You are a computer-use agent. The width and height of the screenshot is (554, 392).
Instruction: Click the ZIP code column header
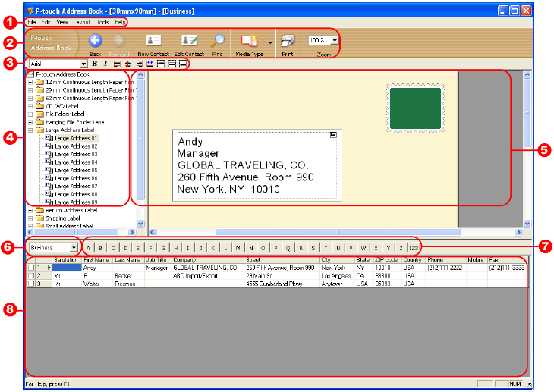pyautogui.click(x=388, y=260)
